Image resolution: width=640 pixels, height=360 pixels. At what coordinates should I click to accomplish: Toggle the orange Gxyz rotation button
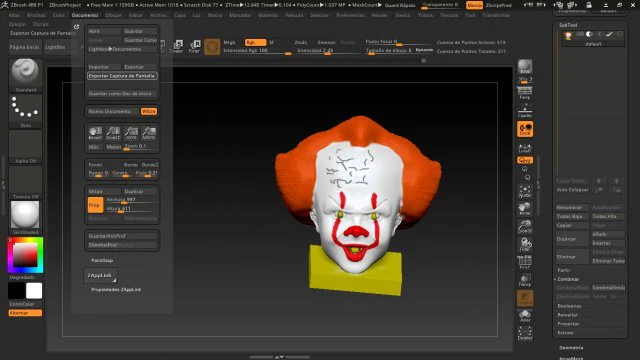click(525, 160)
